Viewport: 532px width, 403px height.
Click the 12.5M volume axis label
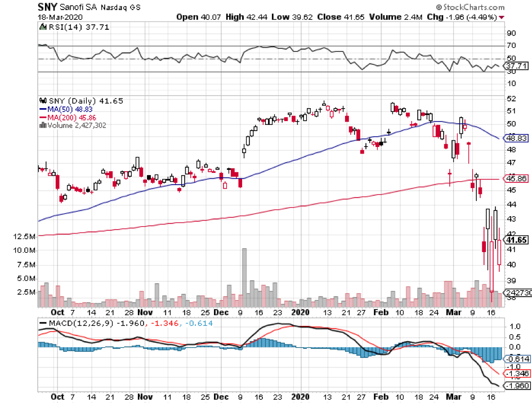[24, 236]
